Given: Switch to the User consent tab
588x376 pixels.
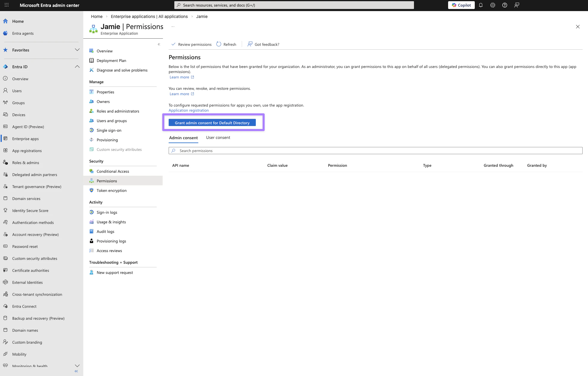Looking at the screenshot, I should (x=218, y=138).
